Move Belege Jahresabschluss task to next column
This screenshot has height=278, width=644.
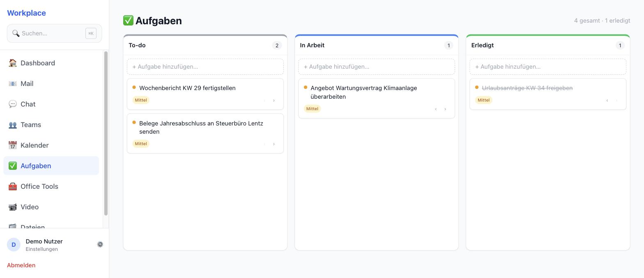pyautogui.click(x=274, y=144)
